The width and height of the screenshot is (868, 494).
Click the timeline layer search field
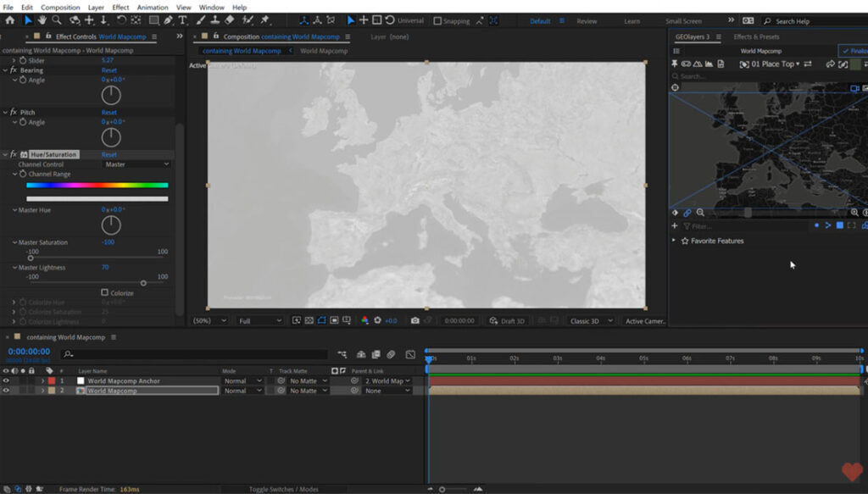click(x=194, y=354)
